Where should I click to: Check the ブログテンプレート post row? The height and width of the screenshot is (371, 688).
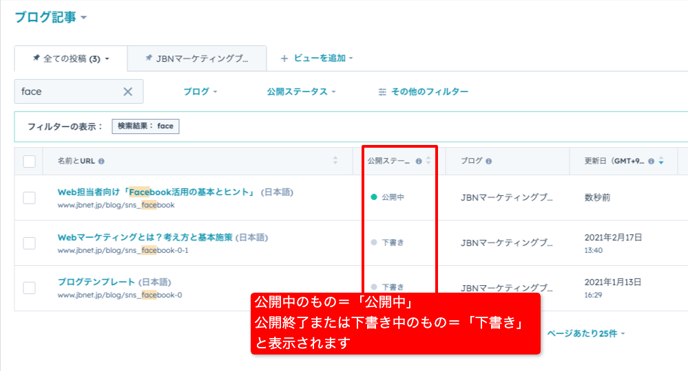pyautogui.click(x=29, y=288)
